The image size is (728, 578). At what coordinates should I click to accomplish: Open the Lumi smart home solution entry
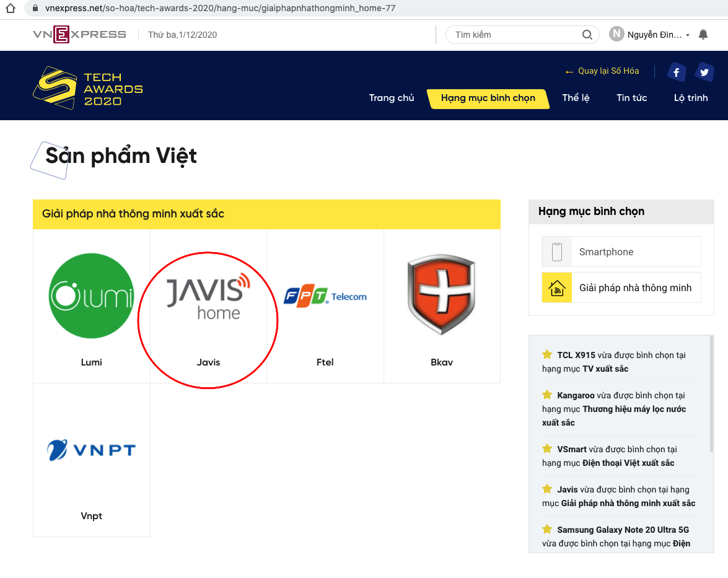coord(91,296)
